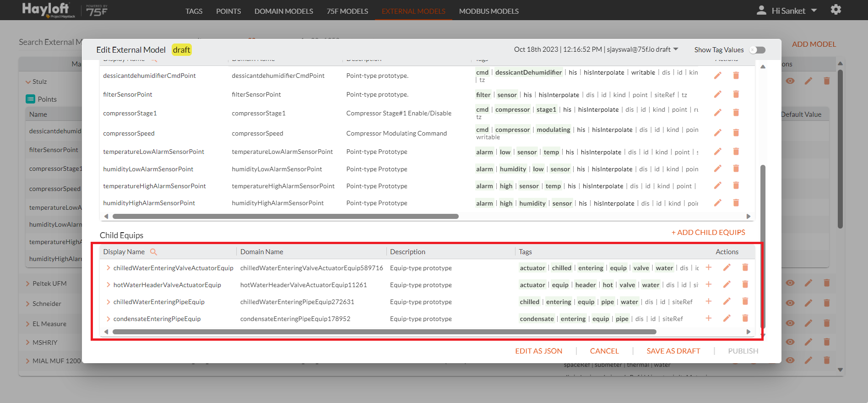This screenshot has height=403, width=868.
Task: Edit the dessicantdehumidifierCmdPoint row pencil icon
Action: pyautogui.click(x=717, y=76)
